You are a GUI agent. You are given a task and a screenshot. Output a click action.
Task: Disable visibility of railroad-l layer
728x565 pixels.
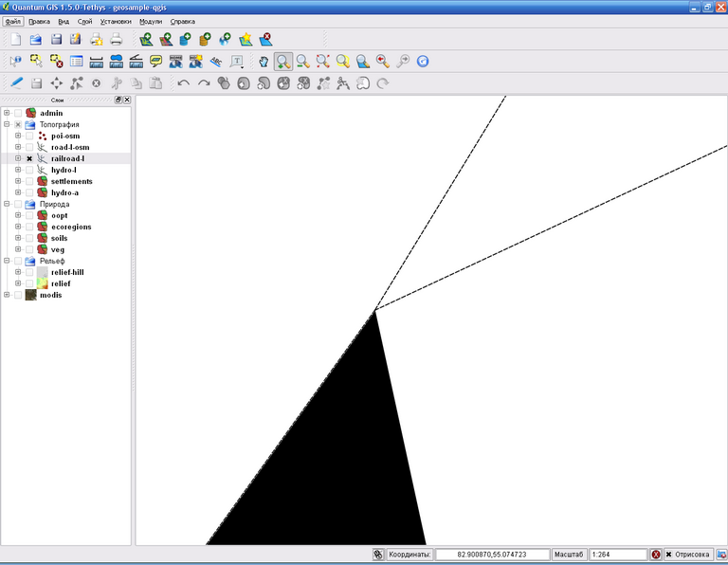[29, 158]
